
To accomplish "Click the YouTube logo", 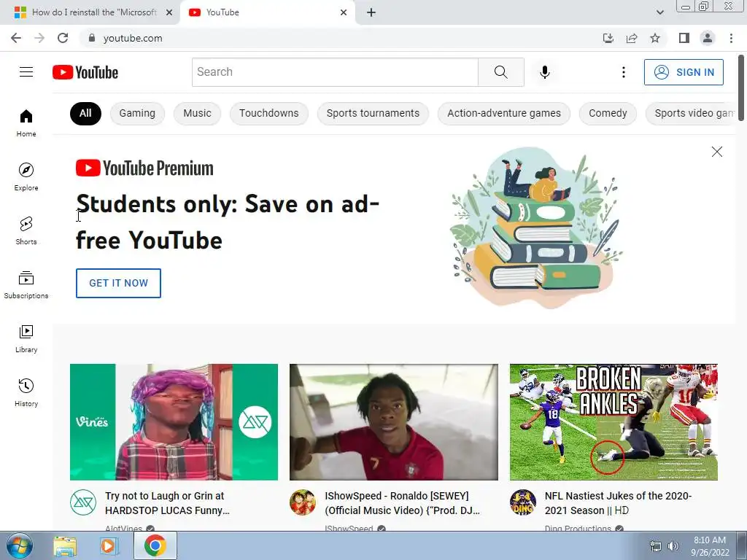I will tap(85, 72).
